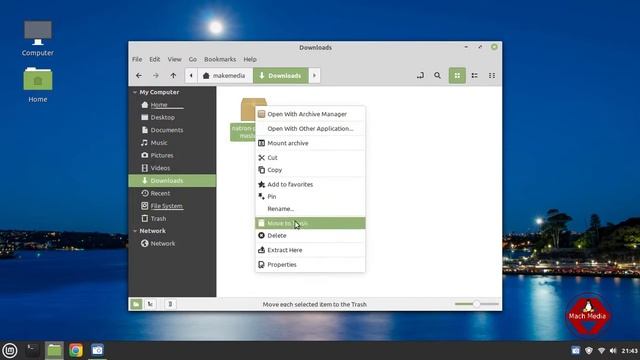Choose Open With Archive Manager
The width and height of the screenshot is (640, 360).
(310, 114)
